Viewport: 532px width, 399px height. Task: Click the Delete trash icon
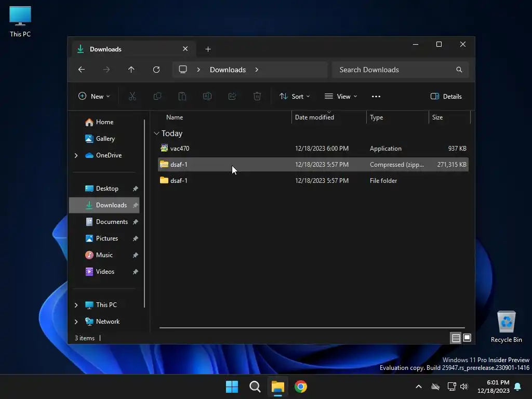tap(257, 96)
